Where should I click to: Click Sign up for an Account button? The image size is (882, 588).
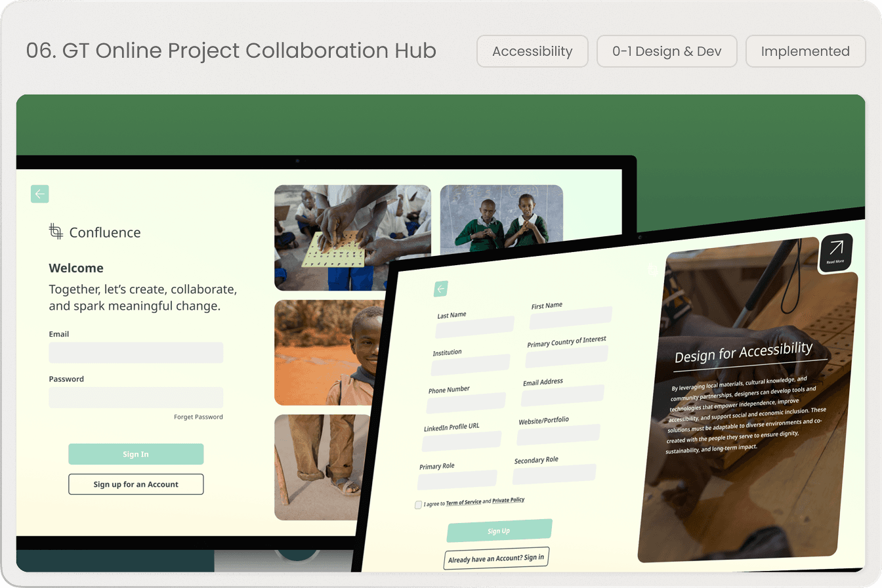(136, 484)
